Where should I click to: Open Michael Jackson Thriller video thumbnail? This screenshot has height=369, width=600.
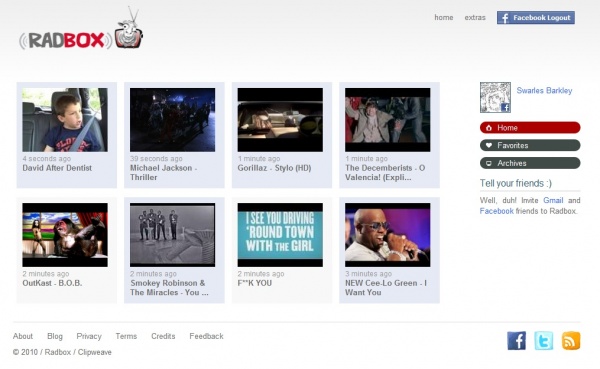click(173, 120)
